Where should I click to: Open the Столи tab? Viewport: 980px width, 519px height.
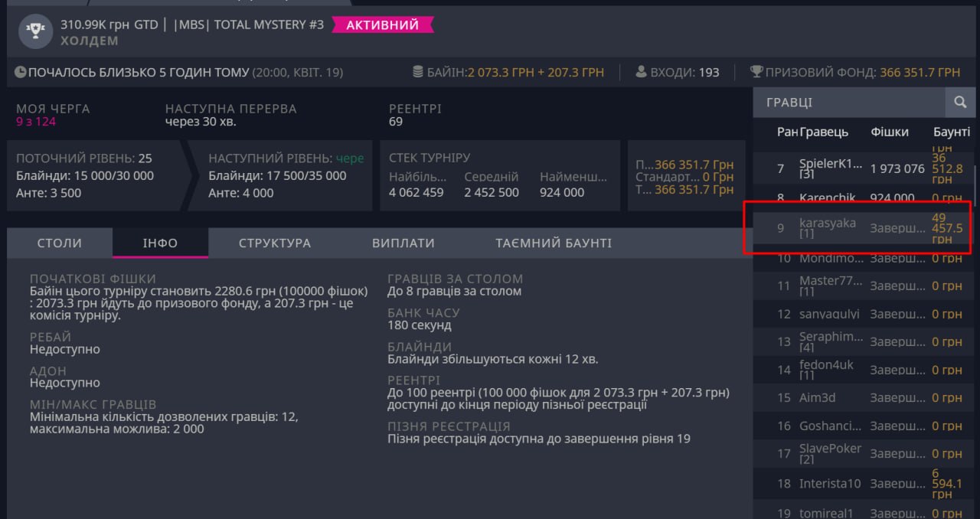[x=60, y=243]
